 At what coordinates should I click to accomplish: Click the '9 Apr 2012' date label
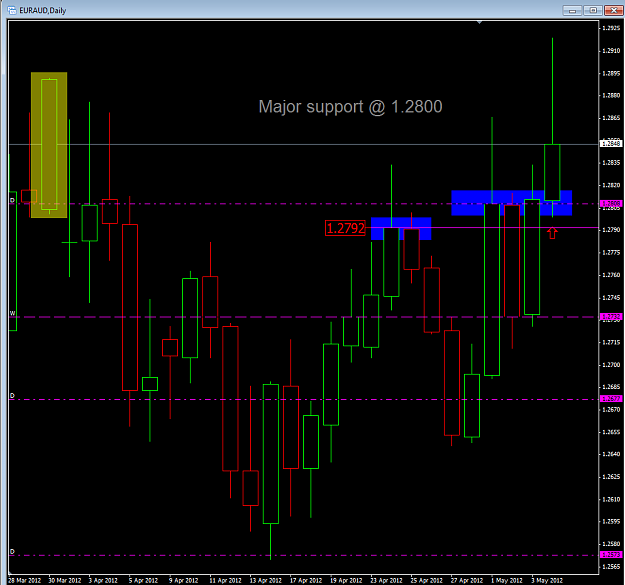pyautogui.click(x=183, y=580)
